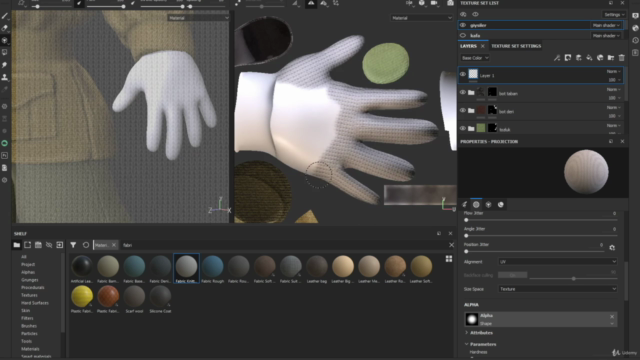The width and height of the screenshot is (640, 360).
Task: Select the Clone stamp tool in left toolbar
Action: point(4,77)
